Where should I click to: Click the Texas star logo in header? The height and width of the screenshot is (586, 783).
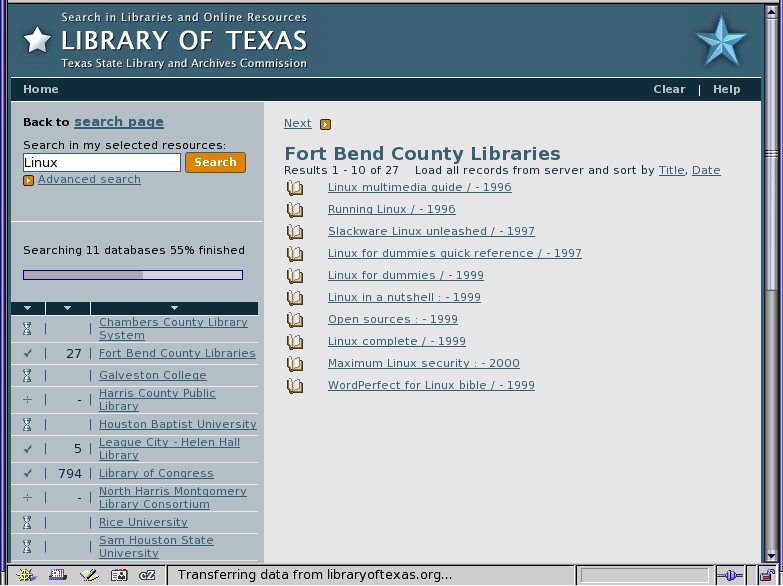pyautogui.click(x=720, y=41)
